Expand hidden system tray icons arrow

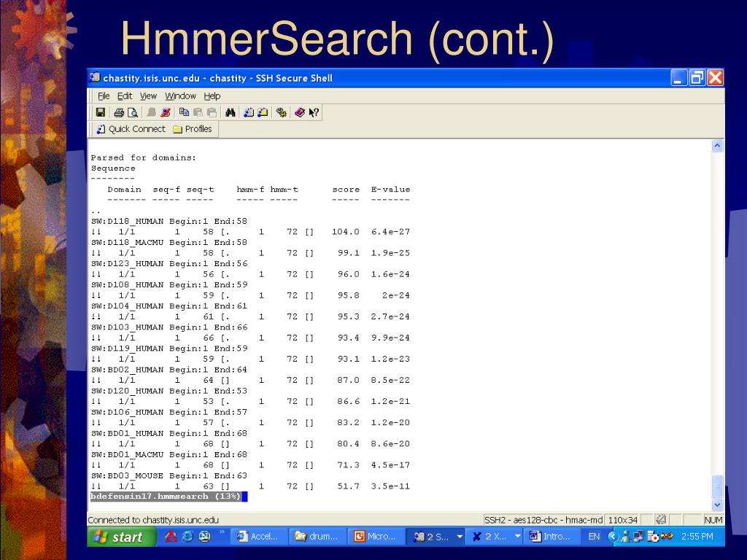(613, 537)
